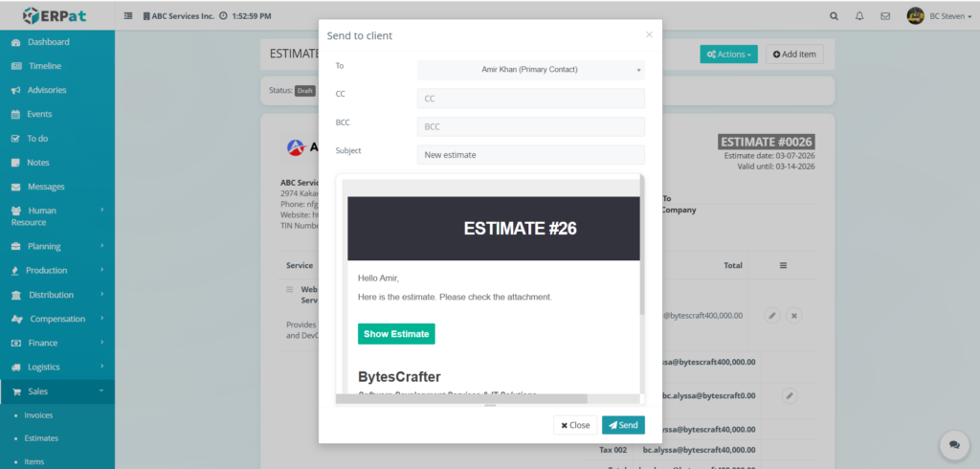980x469 pixels.
Task: Click the Human Resource people icon
Action: pyautogui.click(x=17, y=211)
